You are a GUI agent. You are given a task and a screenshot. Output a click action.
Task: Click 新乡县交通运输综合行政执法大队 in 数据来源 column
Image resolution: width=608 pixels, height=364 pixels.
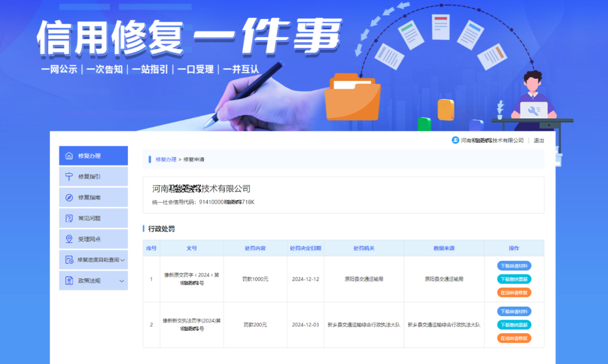point(444,325)
